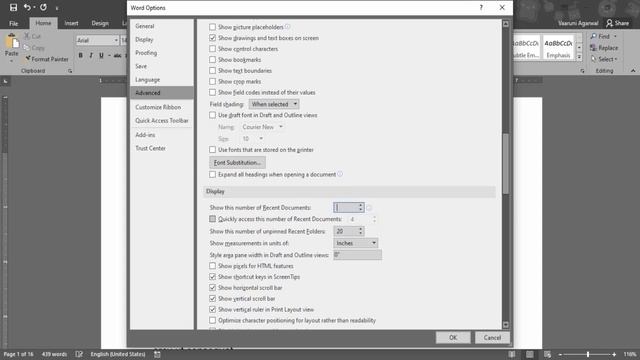Select the Format Painter brush
This screenshot has width=640, height=360.
tap(28, 59)
